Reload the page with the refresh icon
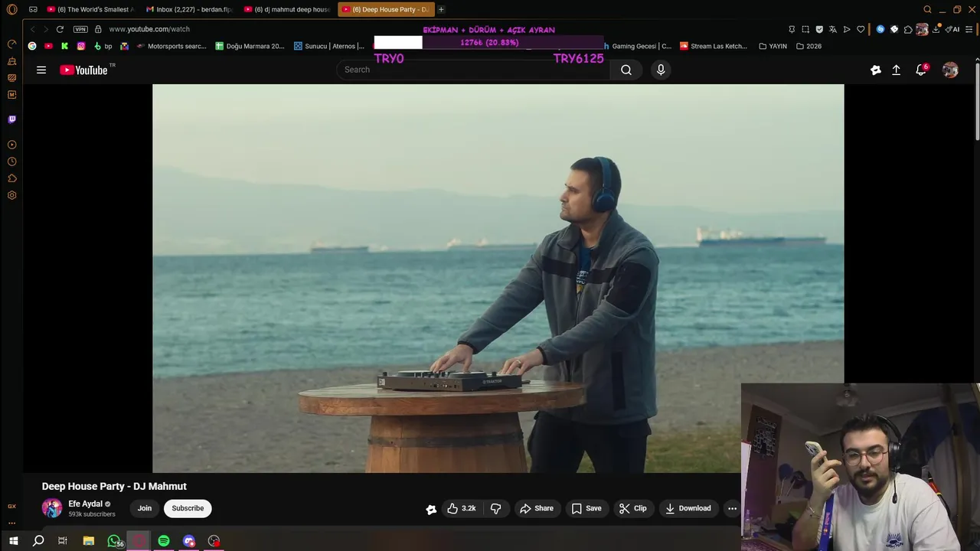 pos(60,29)
